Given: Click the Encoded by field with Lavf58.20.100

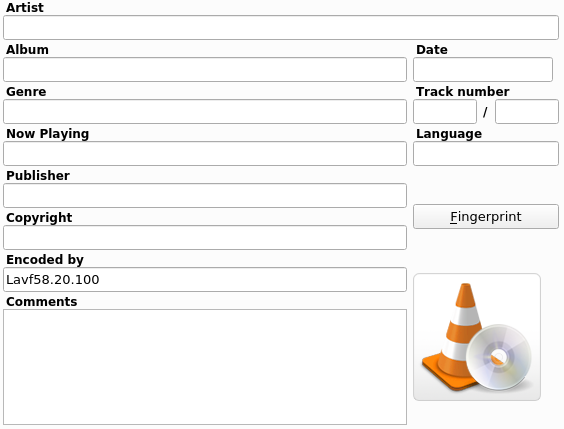Looking at the screenshot, I should [x=205, y=279].
